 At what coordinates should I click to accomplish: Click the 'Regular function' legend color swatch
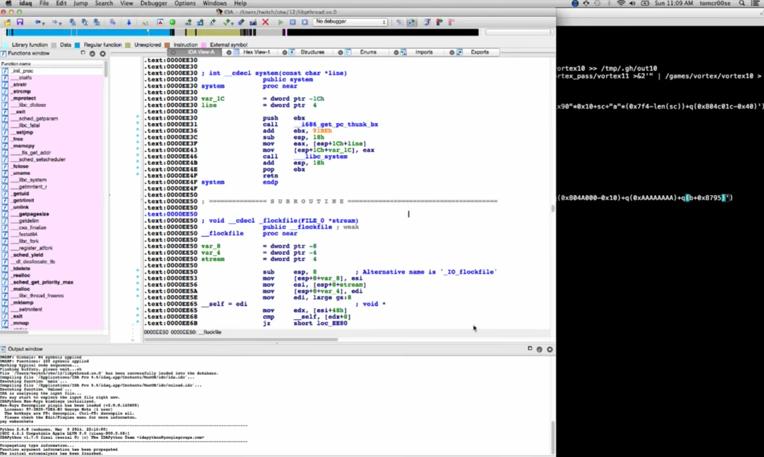pos(78,44)
